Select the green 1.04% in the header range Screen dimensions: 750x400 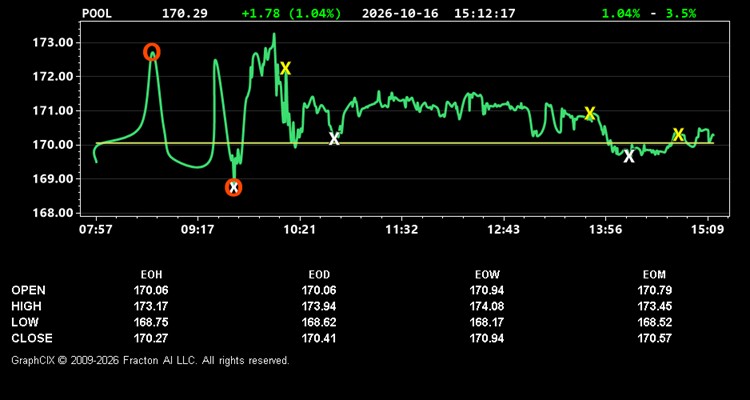click(620, 13)
